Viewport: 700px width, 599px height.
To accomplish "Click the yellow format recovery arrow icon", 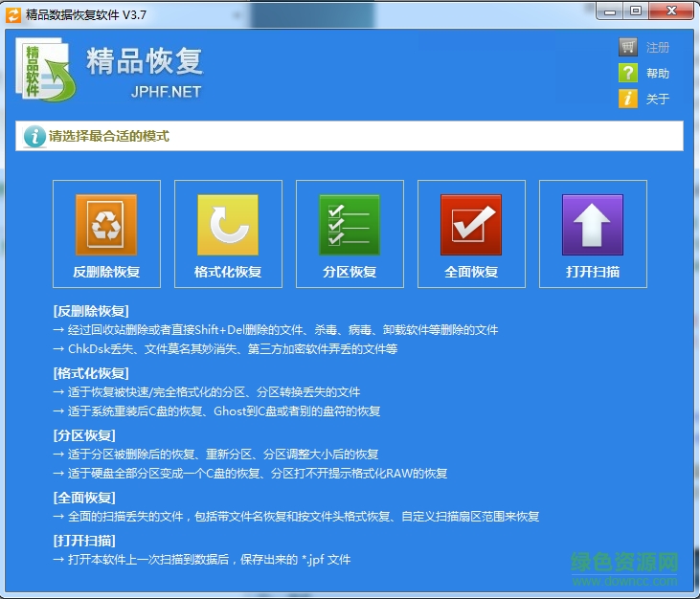I will tap(228, 225).
